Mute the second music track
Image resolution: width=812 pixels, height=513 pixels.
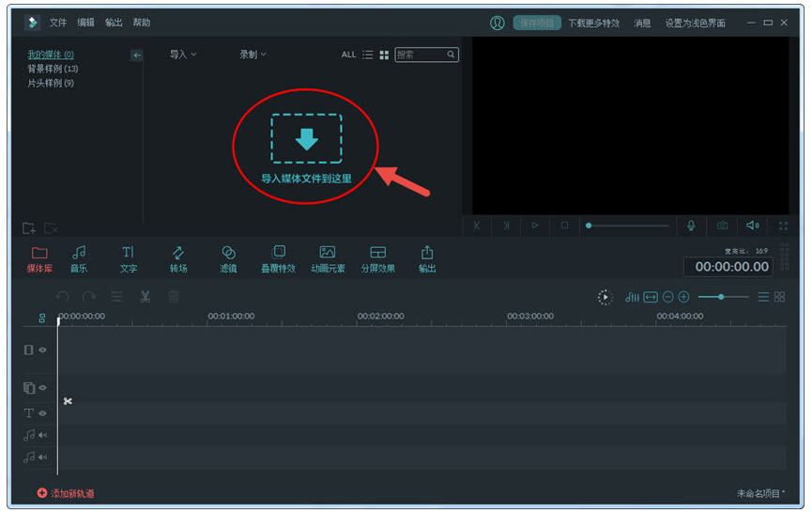[x=43, y=457]
